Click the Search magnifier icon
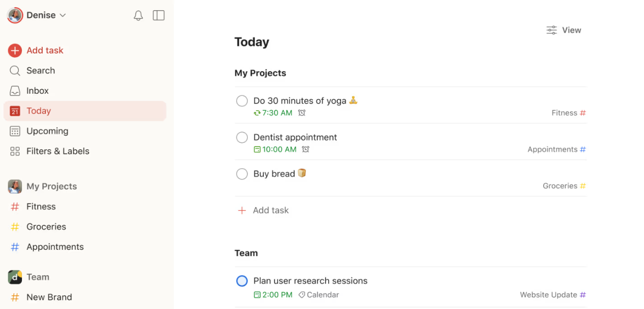The width and height of the screenshot is (644, 309). click(x=15, y=71)
